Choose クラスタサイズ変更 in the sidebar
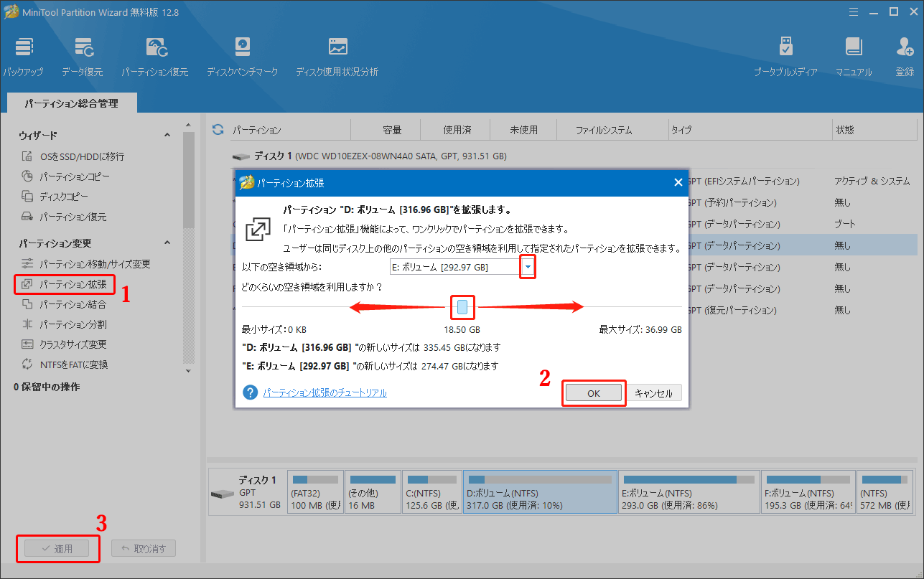The image size is (924, 579). 65,344
